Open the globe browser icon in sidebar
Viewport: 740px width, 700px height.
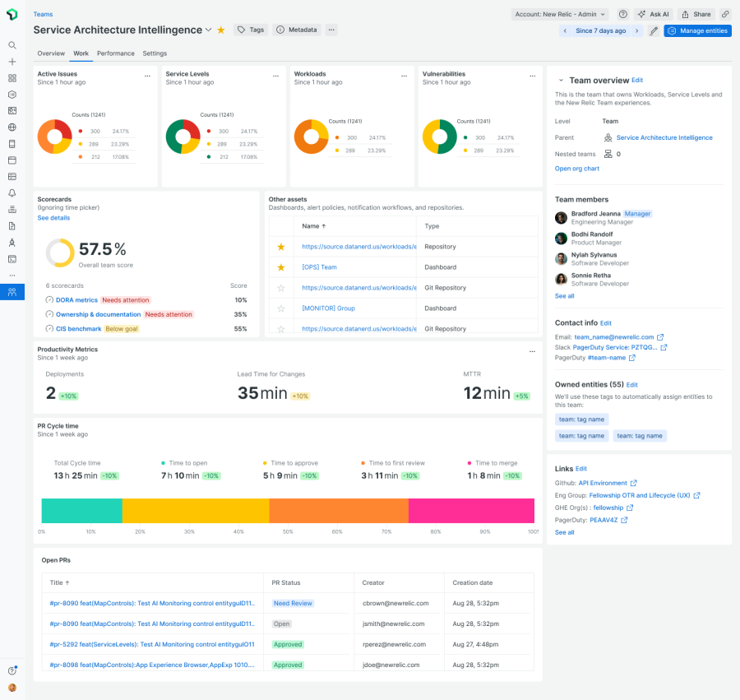(x=12, y=127)
